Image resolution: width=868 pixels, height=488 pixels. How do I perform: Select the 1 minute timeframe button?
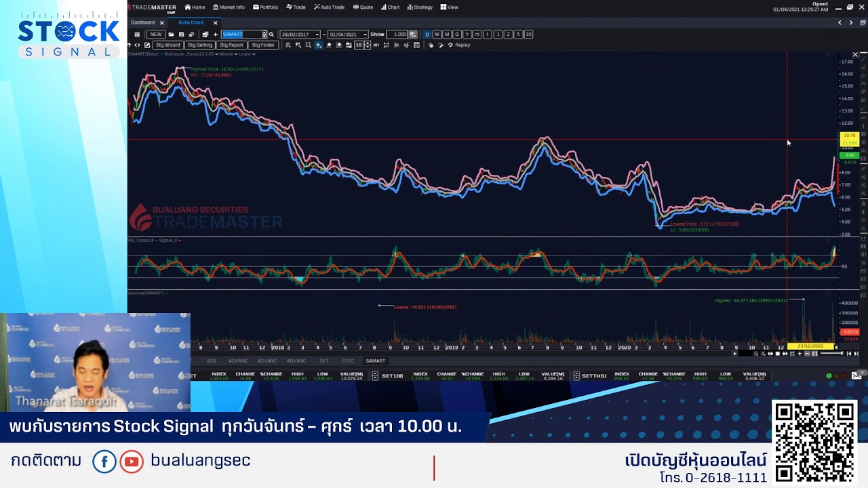498,34
